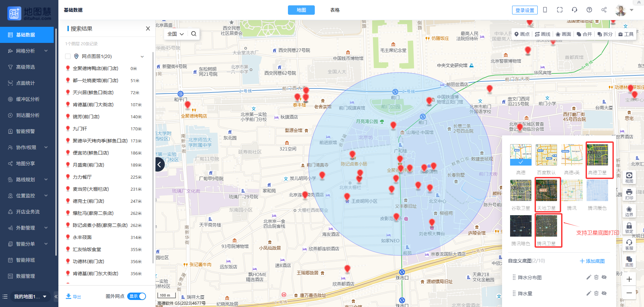
Task: Zoom in the map with plus button
Action: (629, 279)
